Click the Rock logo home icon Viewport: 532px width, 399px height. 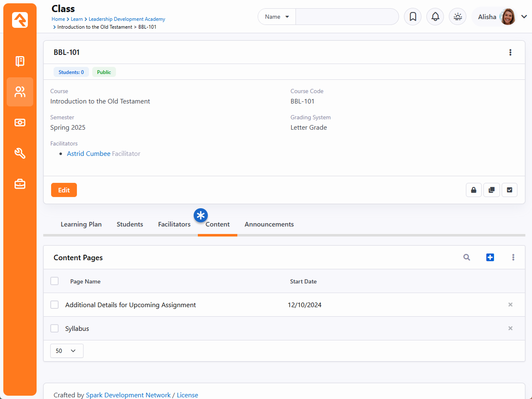coord(20,20)
